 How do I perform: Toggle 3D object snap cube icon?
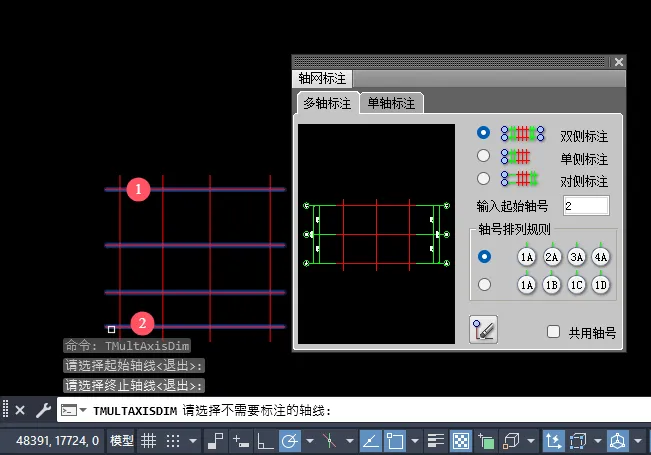tap(511, 440)
